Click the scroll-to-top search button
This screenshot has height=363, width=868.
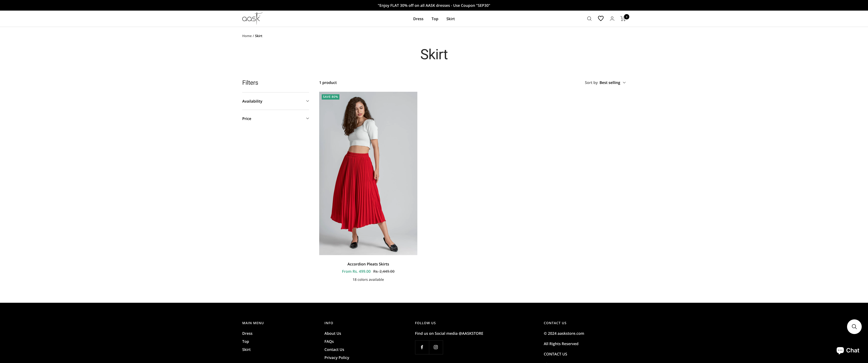tap(854, 326)
